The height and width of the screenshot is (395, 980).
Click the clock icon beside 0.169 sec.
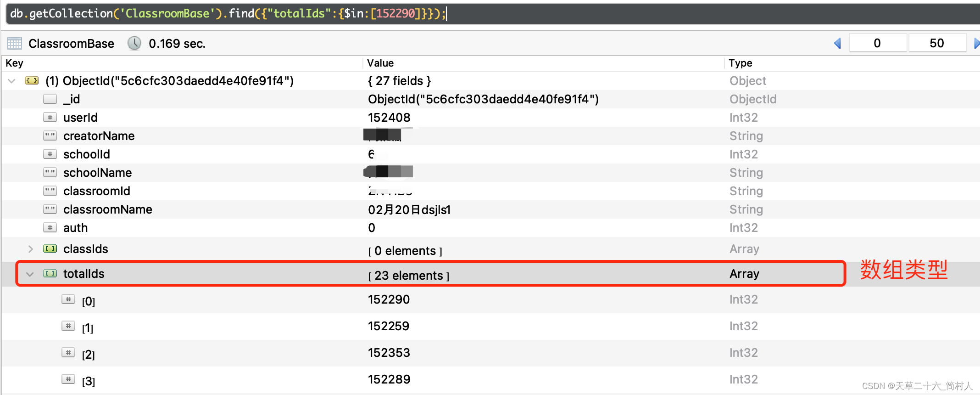(x=134, y=43)
